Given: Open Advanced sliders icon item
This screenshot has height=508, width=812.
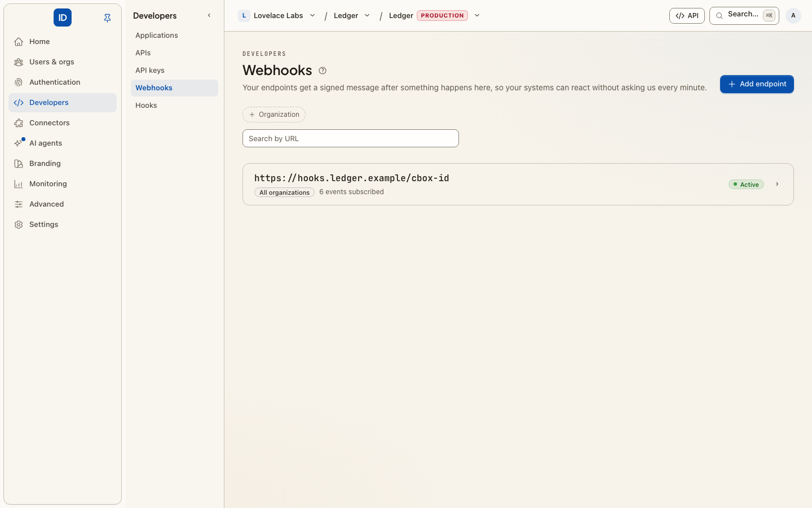Looking at the screenshot, I should [63, 204].
